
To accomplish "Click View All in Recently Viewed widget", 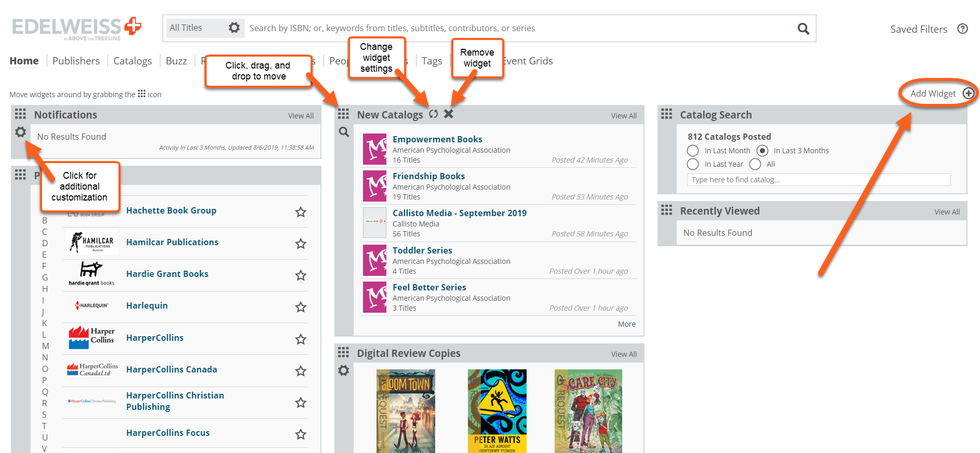I will 947,212.
